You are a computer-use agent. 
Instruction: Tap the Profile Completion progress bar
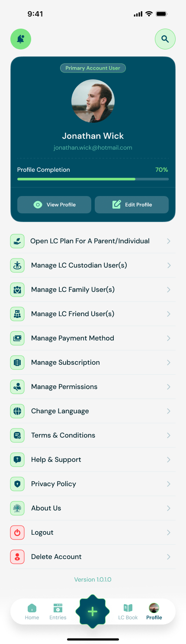click(93, 179)
